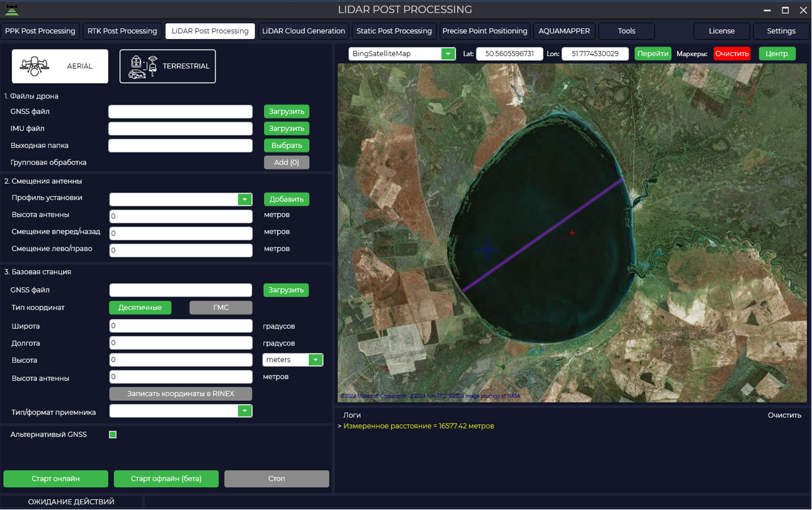Expand the Тип/формат приемника dropdown
Image resolution: width=812 pixels, height=510 pixels.
point(245,411)
